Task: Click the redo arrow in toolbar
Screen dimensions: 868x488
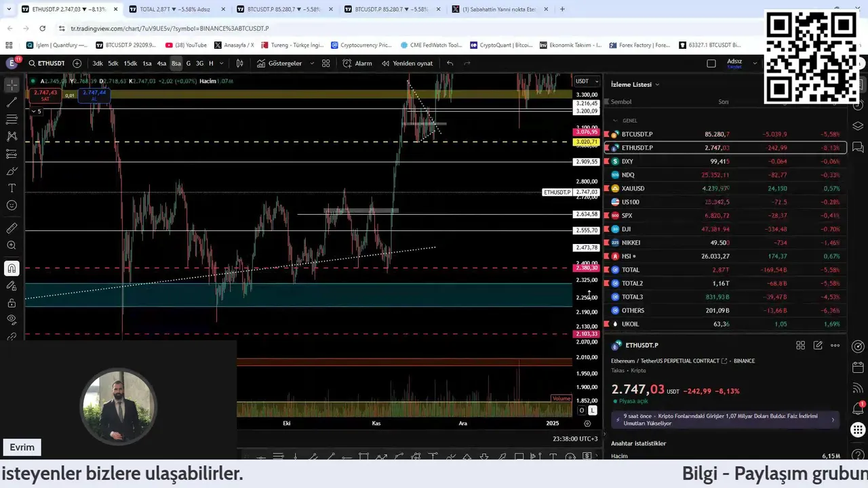Action: (x=469, y=63)
